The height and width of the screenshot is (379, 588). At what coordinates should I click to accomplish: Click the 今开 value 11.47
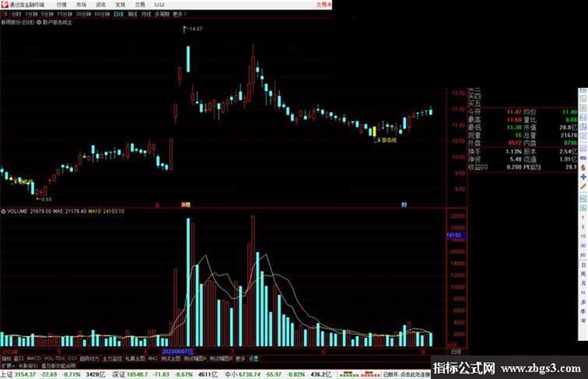514,112
